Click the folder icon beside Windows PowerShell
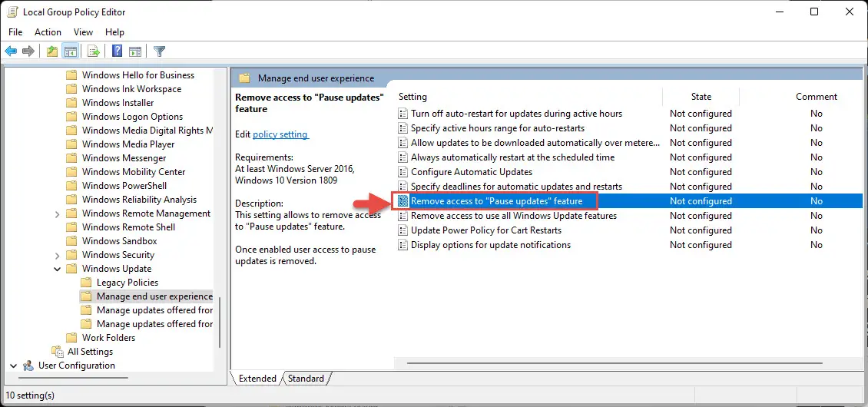Screen dimensions: 868x407 71,186
